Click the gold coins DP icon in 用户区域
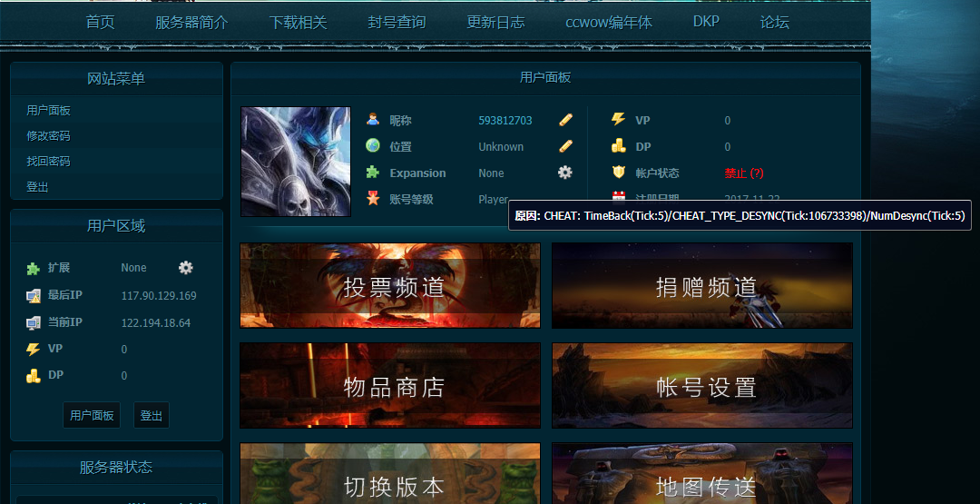Screen dimensions: 980x504 [x=34, y=376]
